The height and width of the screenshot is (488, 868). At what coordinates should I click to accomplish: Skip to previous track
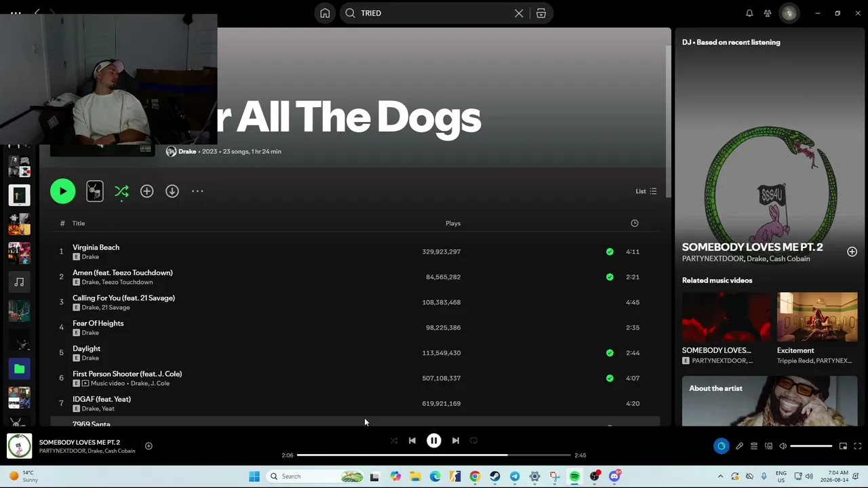[x=412, y=441]
